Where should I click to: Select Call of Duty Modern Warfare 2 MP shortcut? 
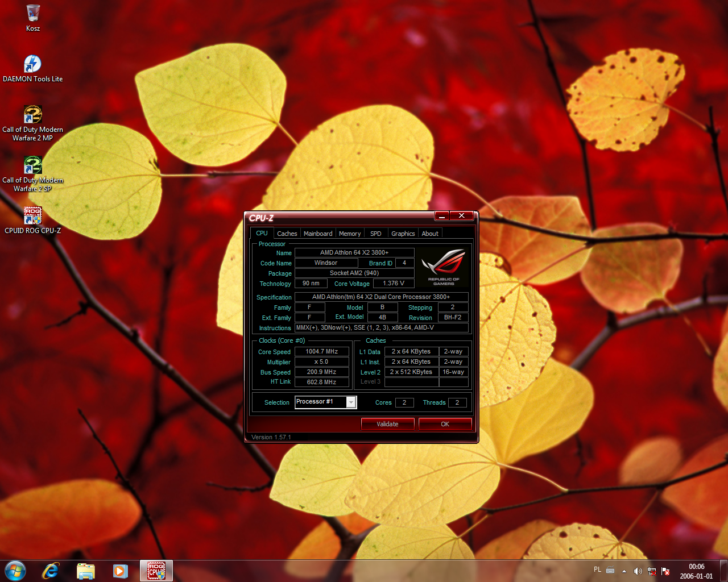(x=32, y=115)
